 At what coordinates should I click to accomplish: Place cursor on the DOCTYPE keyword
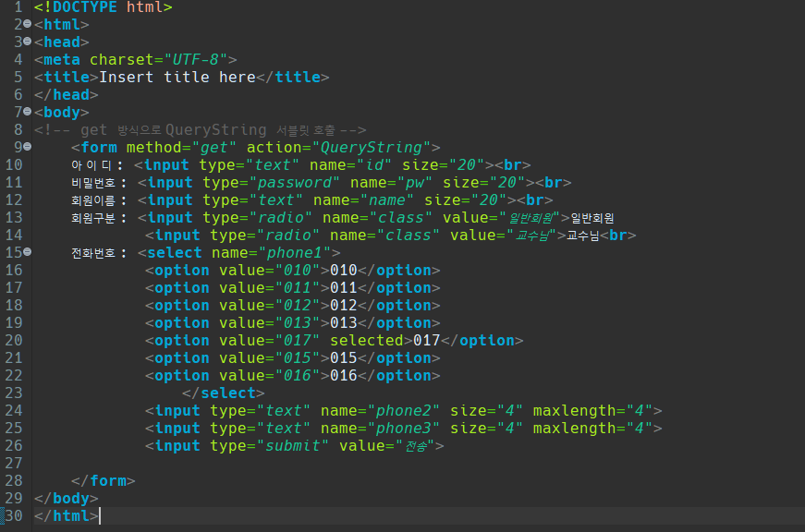coord(85,7)
